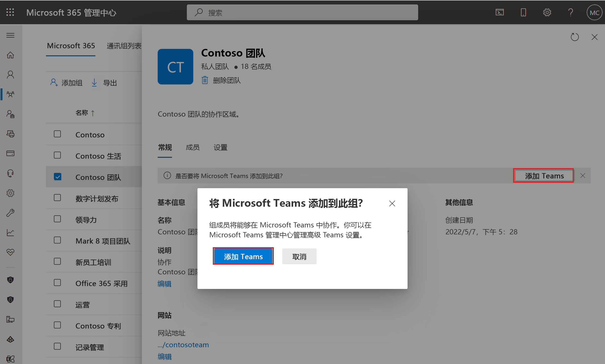Image resolution: width=605 pixels, height=364 pixels.
Task: Open the .../contosoteam site link
Action: [x=183, y=345]
